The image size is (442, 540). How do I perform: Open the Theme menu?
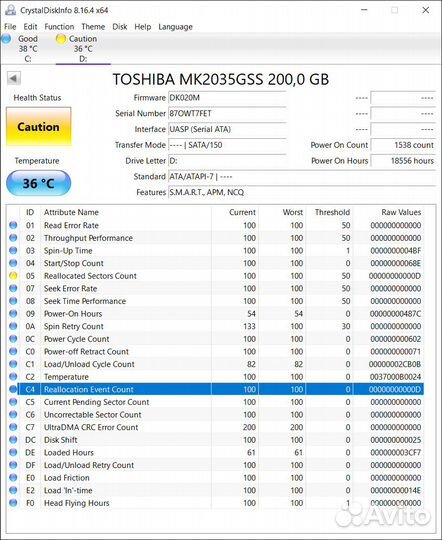(x=93, y=27)
